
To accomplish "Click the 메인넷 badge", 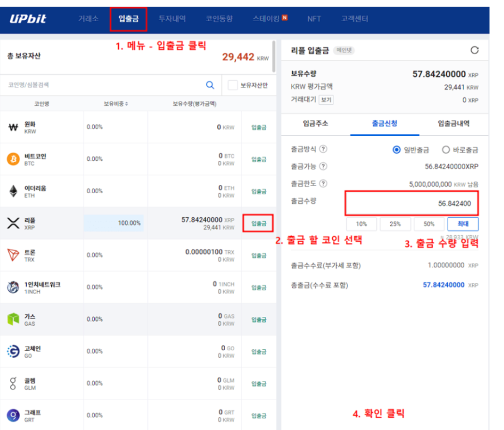I will pyautogui.click(x=343, y=51).
